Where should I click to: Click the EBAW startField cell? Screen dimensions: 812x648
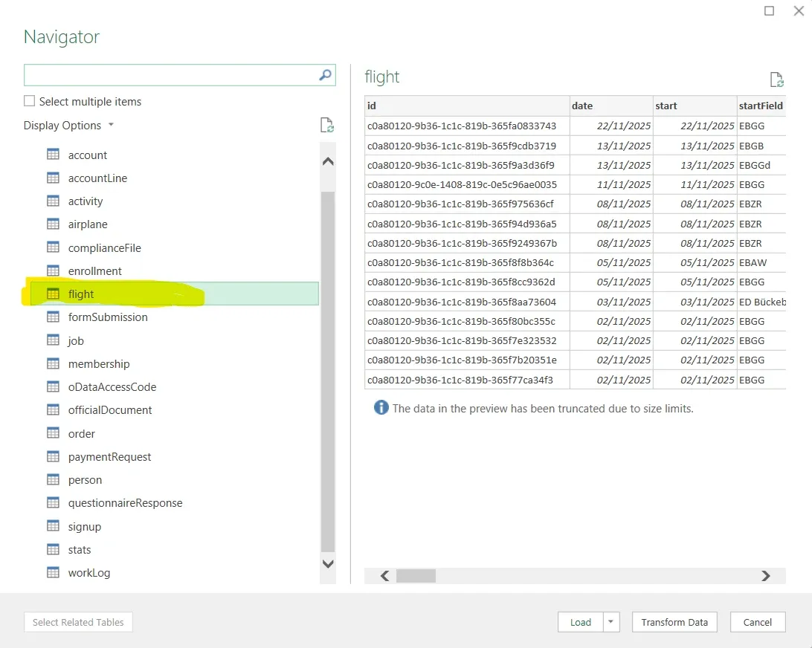tap(761, 262)
